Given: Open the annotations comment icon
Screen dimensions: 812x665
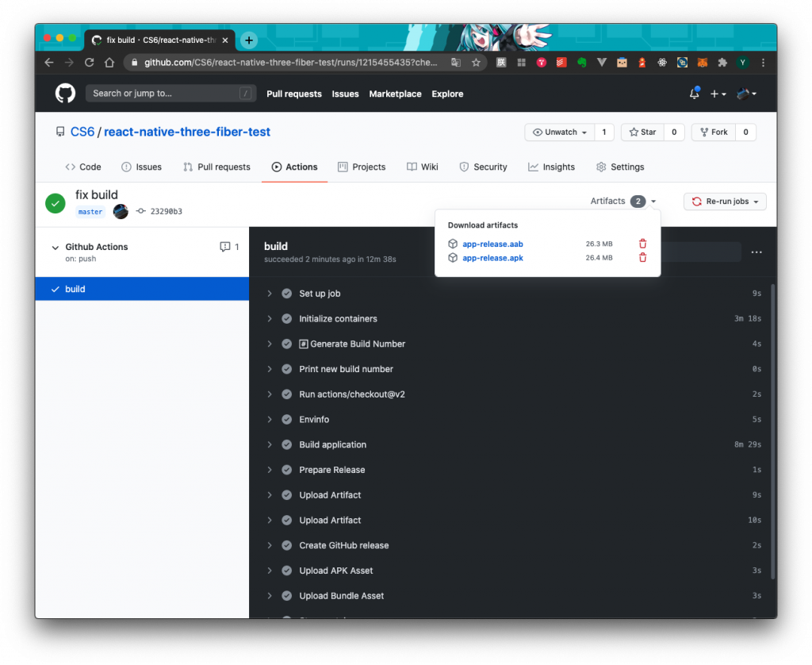Looking at the screenshot, I should (224, 247).
